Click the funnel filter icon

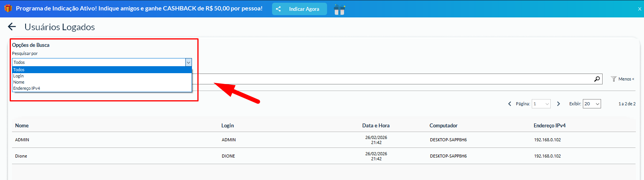coord(613,79)
